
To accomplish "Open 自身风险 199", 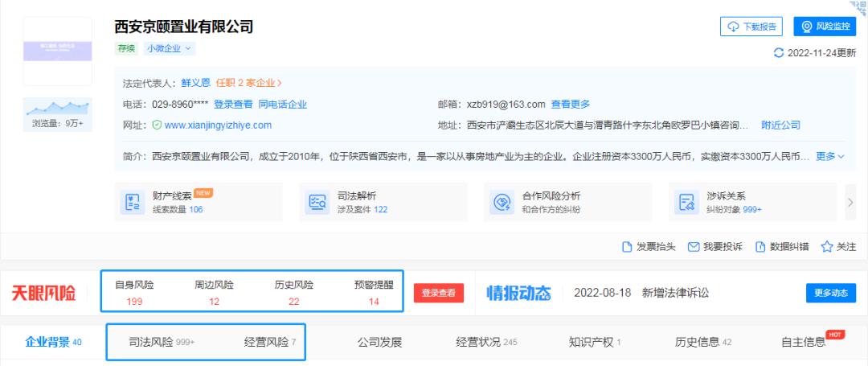I will [134, 293].
